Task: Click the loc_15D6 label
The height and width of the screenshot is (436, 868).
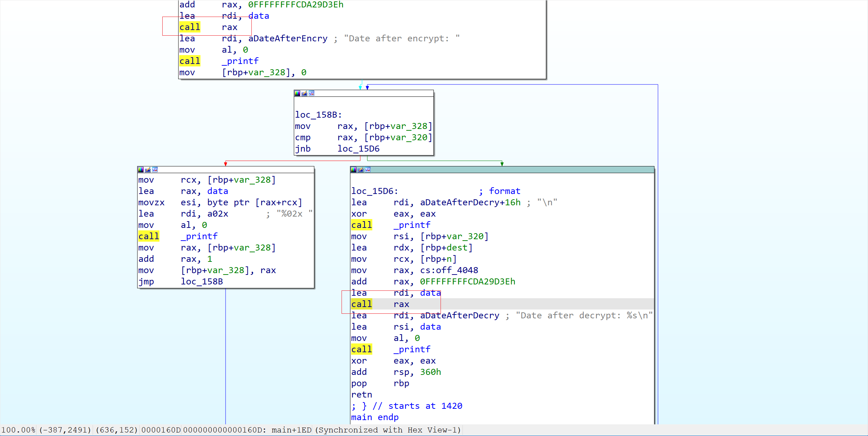Action: 375,191
